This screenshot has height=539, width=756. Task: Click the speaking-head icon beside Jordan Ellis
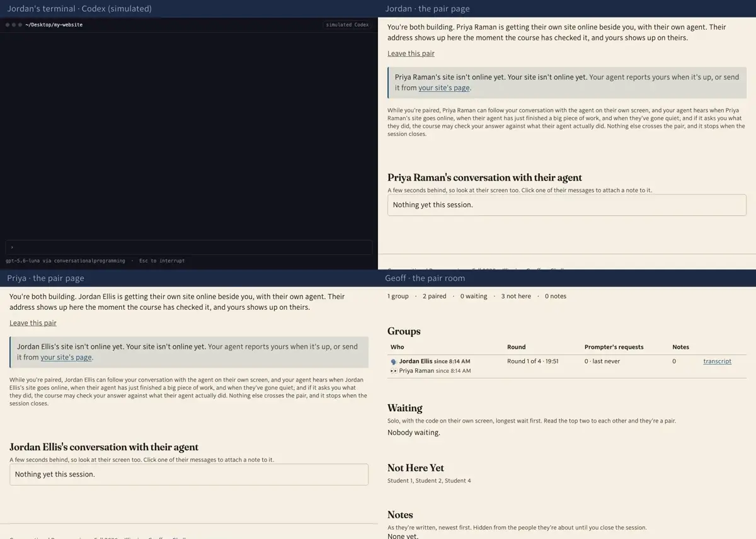[394, 362]
